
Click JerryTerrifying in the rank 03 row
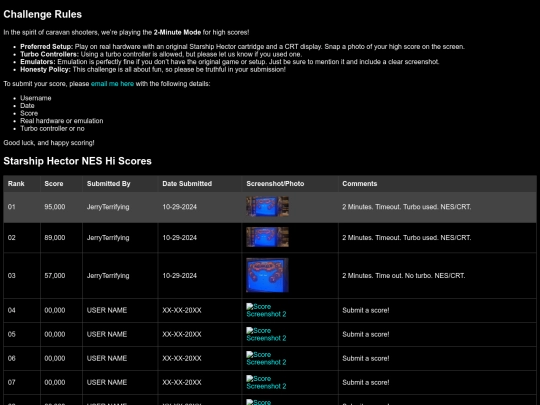108,276
